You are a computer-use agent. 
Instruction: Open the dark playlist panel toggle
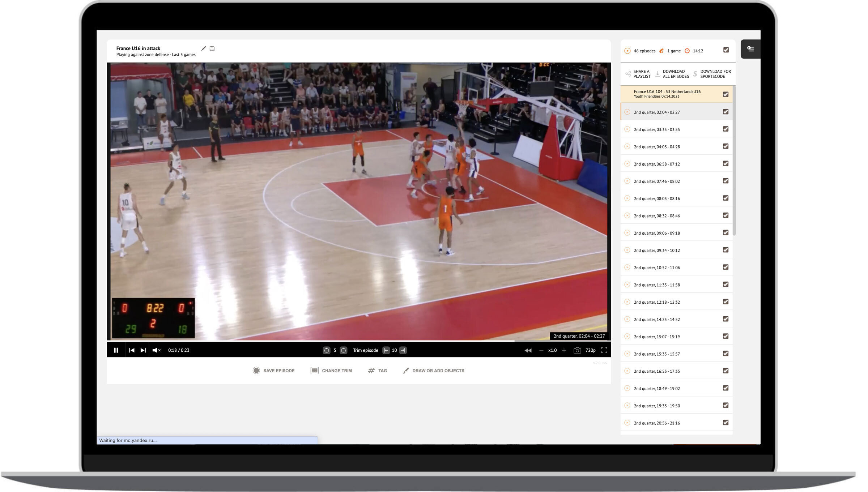(750, 49)
